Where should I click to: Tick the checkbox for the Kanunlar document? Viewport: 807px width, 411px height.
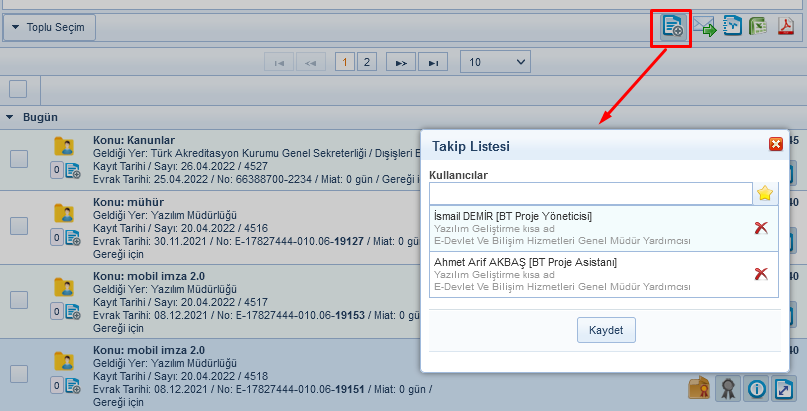(x=19, y=158)
